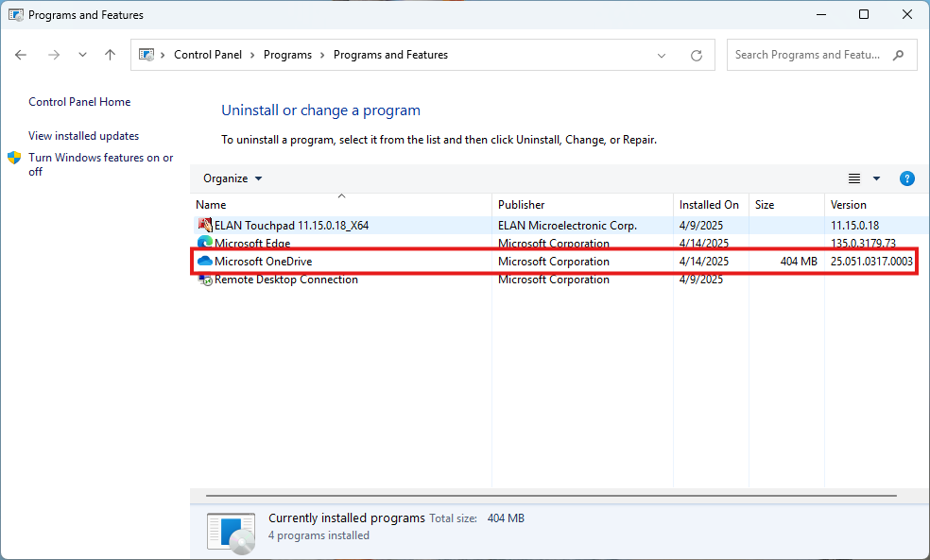Click the view layout icon
The width and height of the screenshot is (930, 560).
854,178
